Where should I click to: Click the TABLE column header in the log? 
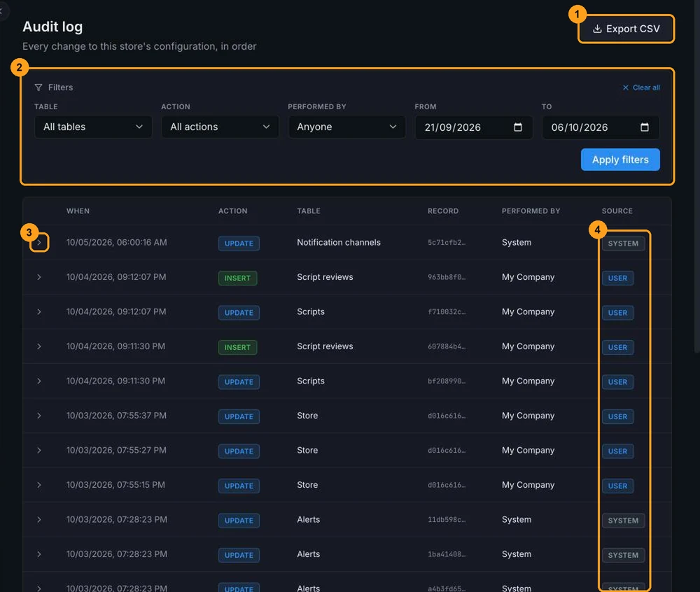(309, 211)
